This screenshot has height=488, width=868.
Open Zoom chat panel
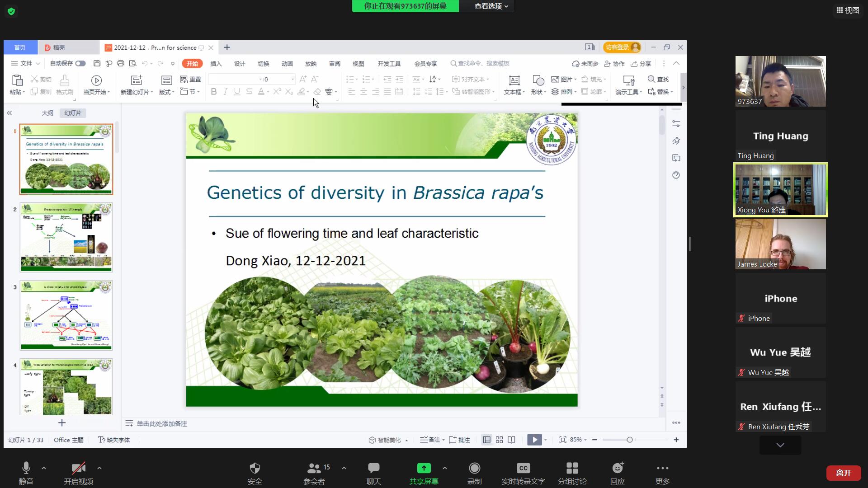(x=373, y=469)
